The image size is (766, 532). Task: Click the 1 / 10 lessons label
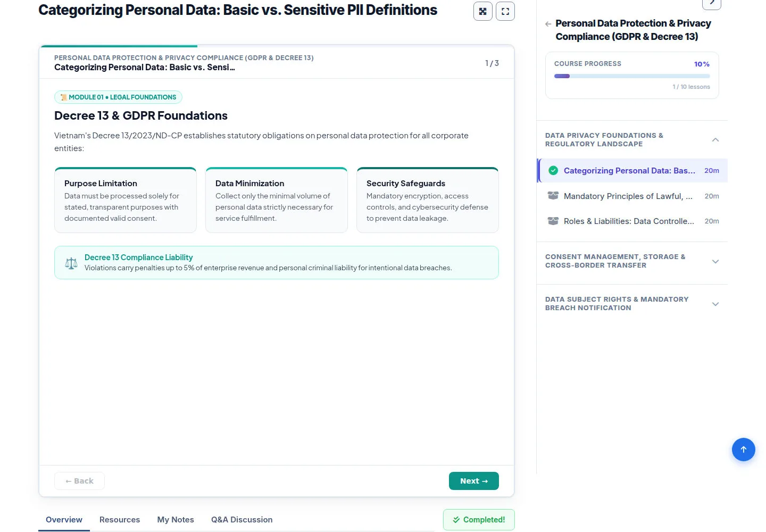click(691, 87)
